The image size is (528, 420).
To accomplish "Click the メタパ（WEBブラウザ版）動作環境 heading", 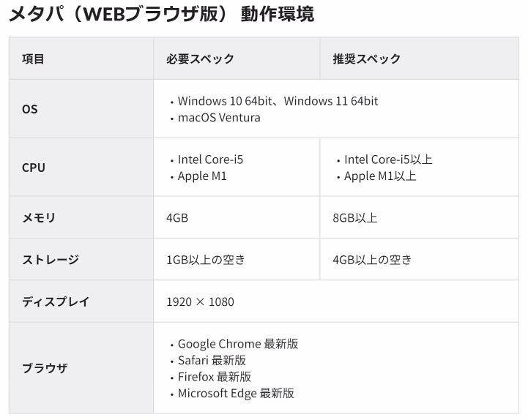I will coord(161,15).
